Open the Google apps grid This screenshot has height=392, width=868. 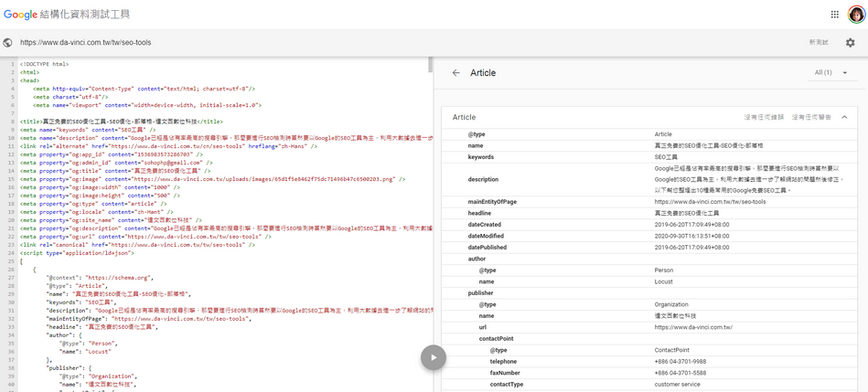(834, 15)
